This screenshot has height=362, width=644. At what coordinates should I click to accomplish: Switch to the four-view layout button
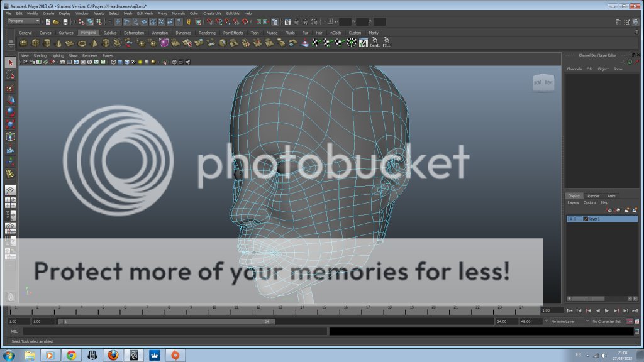point(10,202)
